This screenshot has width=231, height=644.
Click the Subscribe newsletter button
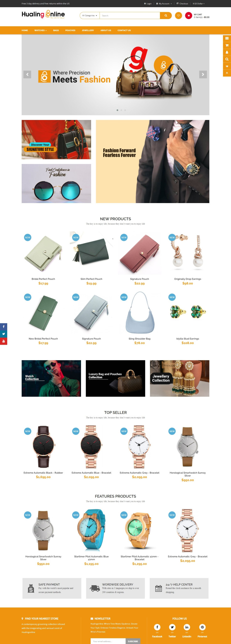(x=133, y=641)
